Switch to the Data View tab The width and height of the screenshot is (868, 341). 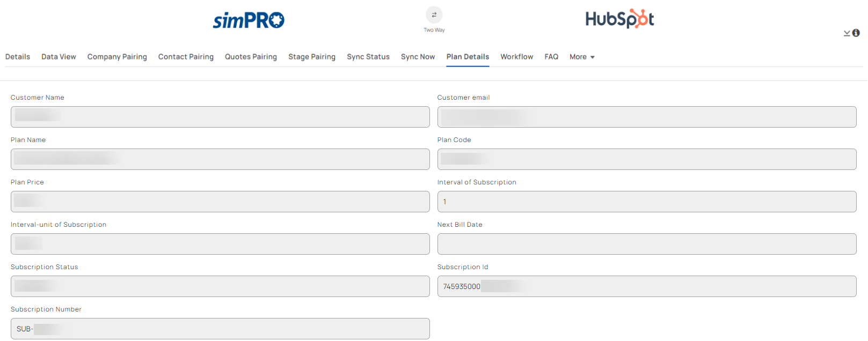coord(59,57)
